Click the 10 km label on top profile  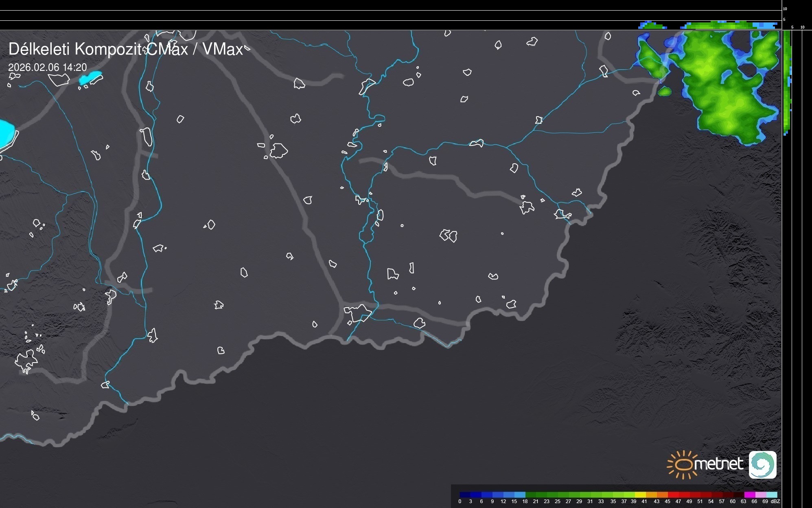click(785, 9)
